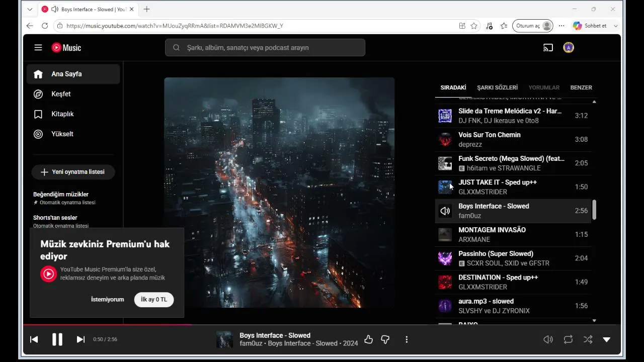This screenshot has height=362, width=644.
Task: Seek using the red song progress bar
Action: click(x=107, y=325)
